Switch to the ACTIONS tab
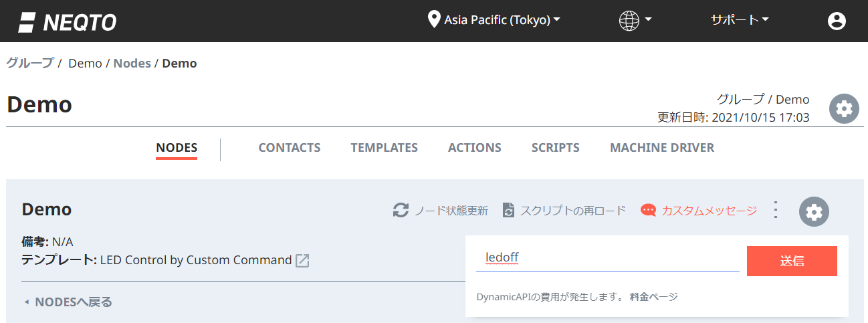This screenshot has height=323, width=868. pyautogui.click(x=475, y=148)
